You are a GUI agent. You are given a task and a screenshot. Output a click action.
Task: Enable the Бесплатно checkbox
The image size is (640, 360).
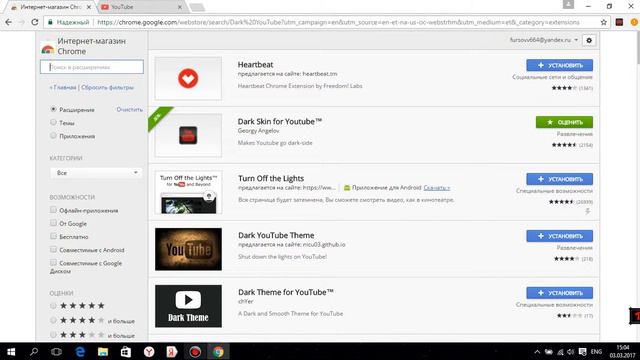(53, 236)
